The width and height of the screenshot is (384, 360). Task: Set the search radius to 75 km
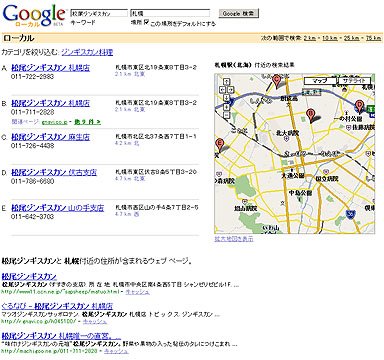click(x=373, y=38)
